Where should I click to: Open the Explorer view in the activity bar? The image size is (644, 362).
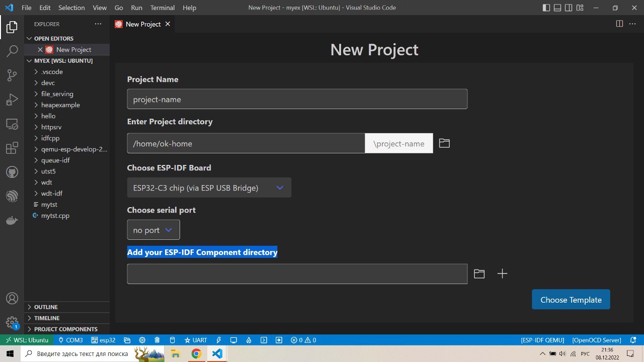tap(12, 27)
